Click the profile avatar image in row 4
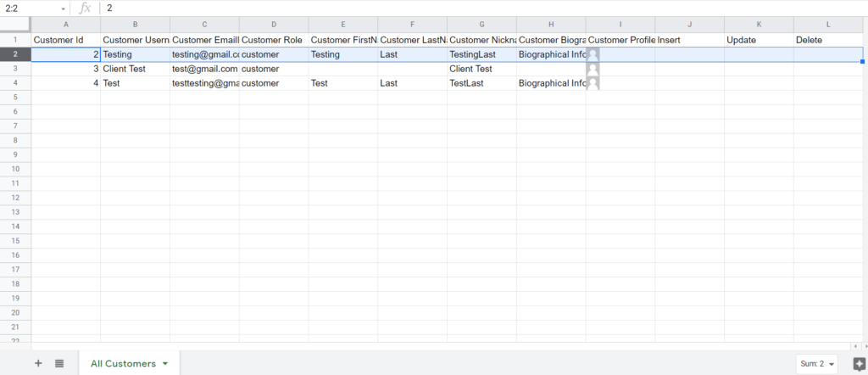The width and height of the screenshot is (868, 375). pyautogui.click(x=593, y=83)
